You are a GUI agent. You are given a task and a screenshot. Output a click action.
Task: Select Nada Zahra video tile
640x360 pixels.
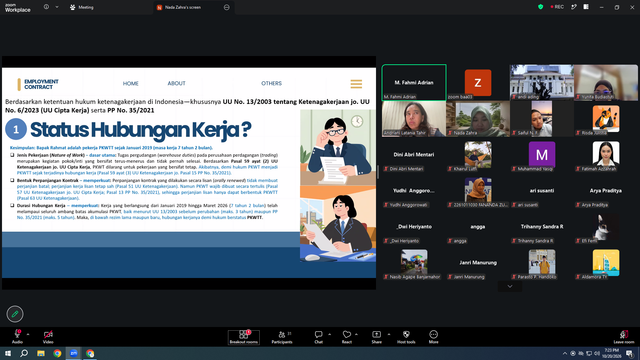[x=478, y=118]
